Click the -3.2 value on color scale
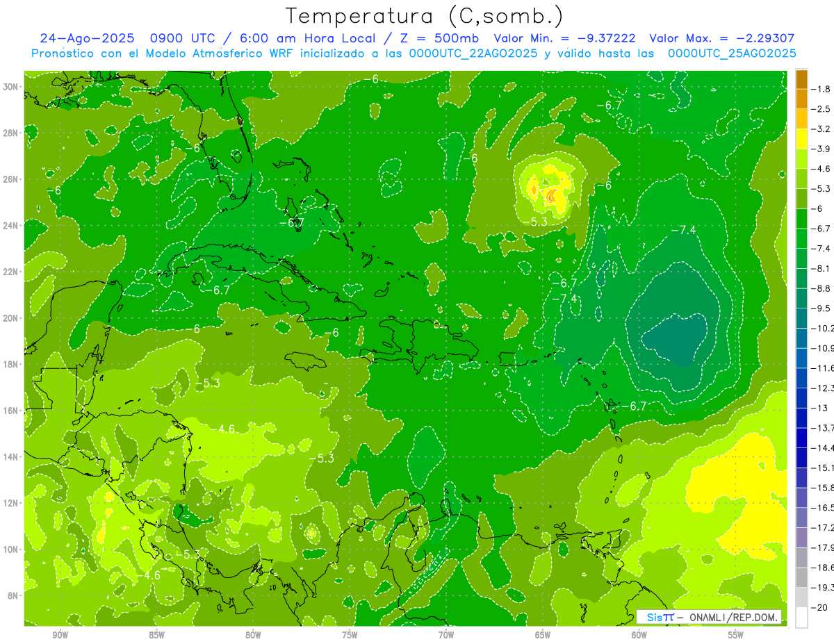 coord(821,129)
